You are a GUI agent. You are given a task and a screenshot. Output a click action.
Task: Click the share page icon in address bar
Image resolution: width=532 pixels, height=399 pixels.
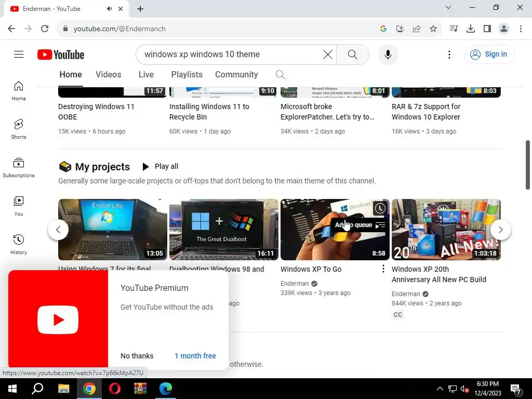[x=417, y=29]
